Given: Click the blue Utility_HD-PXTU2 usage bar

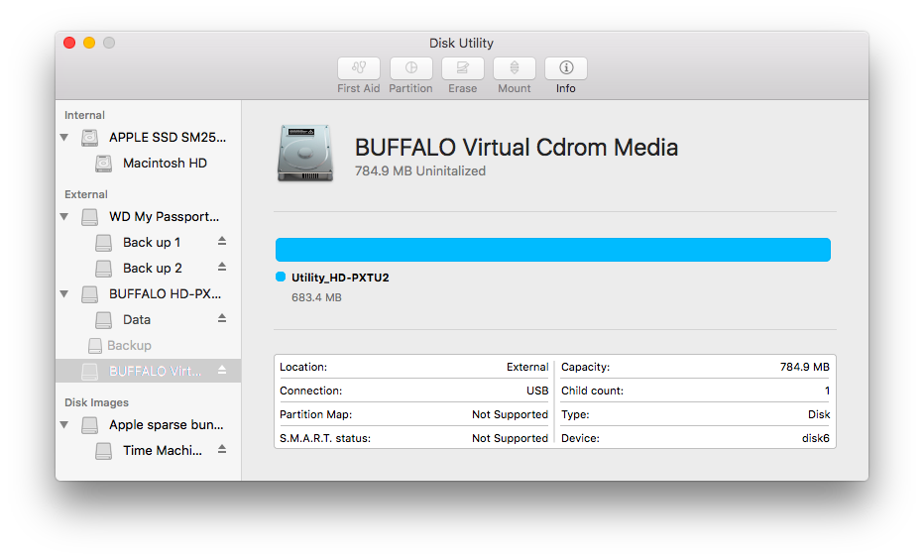Looking at the screenshot, I should click(x=552, y=250).
